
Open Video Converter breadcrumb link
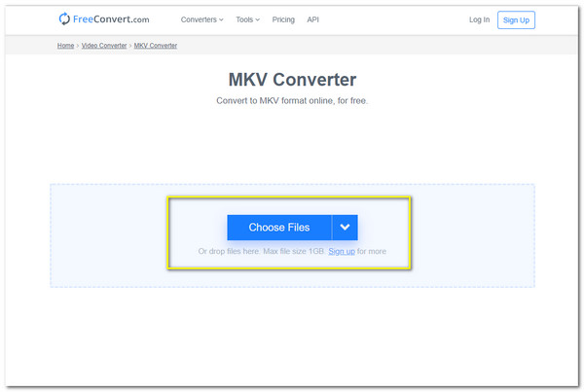(104, 46)
